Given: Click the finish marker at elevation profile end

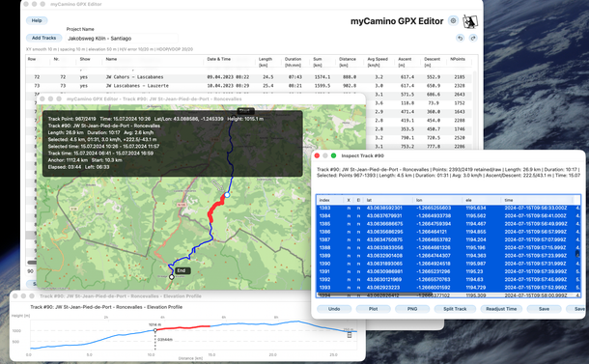Looking at the screenshot, I should tap(350, 335).
